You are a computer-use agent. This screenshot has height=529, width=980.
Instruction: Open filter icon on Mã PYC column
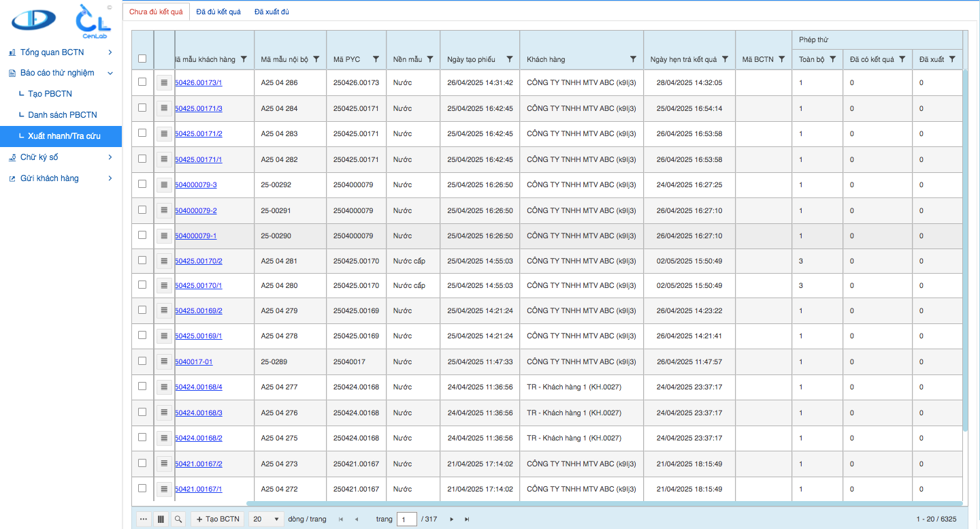click(375, 59)
